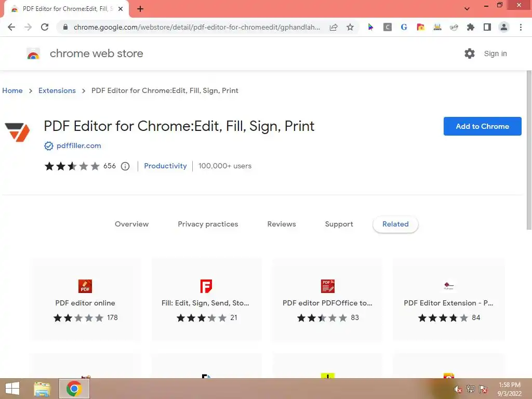Open the scanner-like extension icon
This screenshot has height=399, width=532.
(x=437, y=27)
